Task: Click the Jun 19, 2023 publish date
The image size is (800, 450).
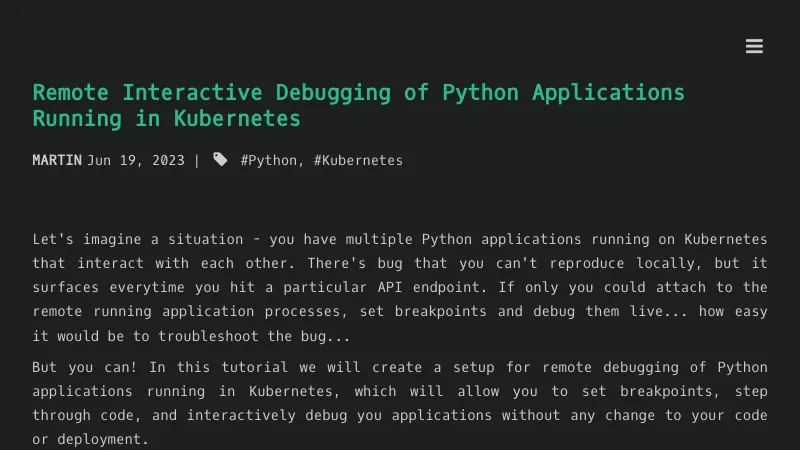Action: click(x=135, y=160)
